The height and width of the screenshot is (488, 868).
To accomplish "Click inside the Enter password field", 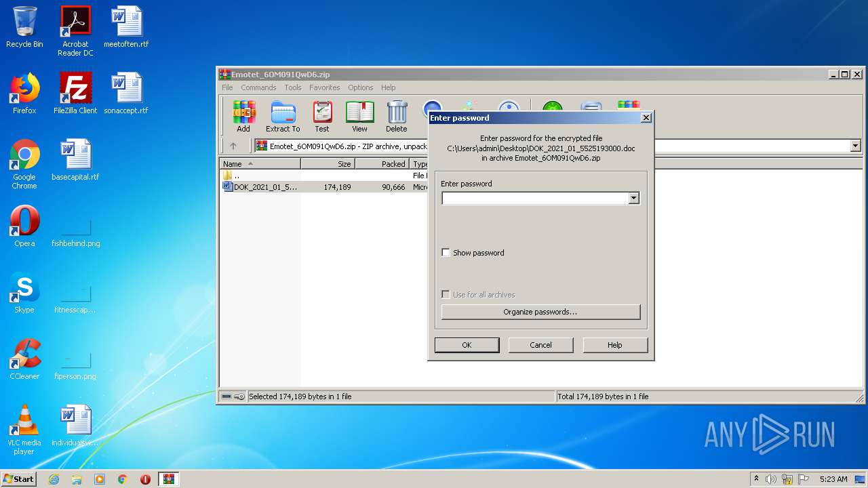I will pos(535,198).
